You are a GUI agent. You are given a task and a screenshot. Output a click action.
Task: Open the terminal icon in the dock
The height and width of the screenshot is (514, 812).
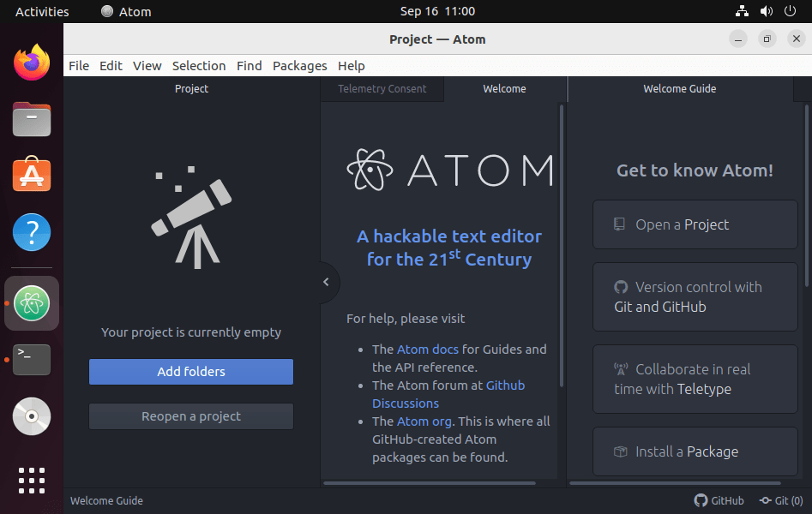[31, 360]
